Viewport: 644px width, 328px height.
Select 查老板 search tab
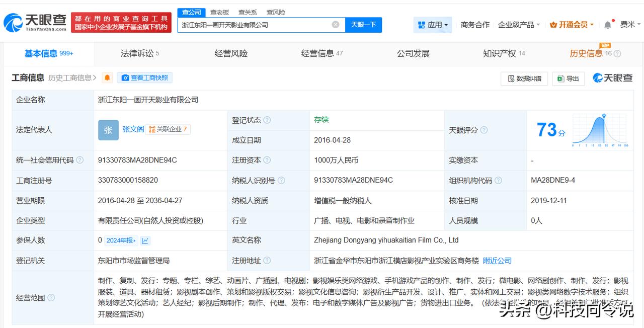point(219,12)
